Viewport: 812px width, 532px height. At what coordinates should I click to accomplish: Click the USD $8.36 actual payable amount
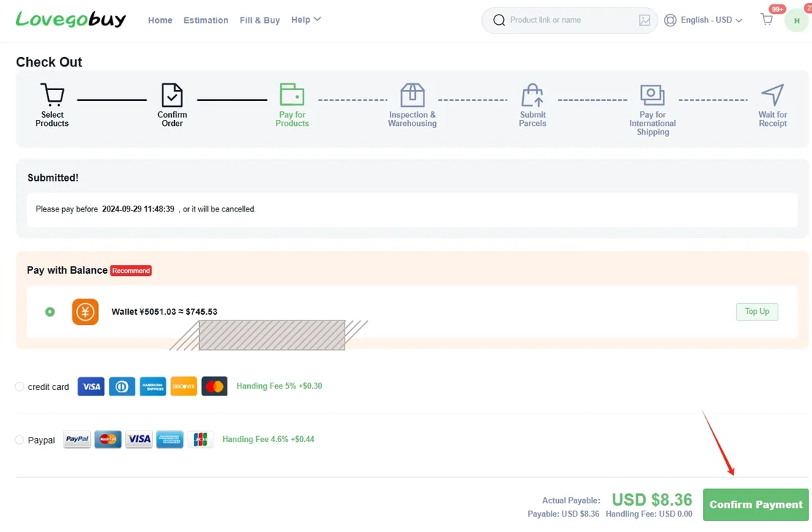click(652, 499)
